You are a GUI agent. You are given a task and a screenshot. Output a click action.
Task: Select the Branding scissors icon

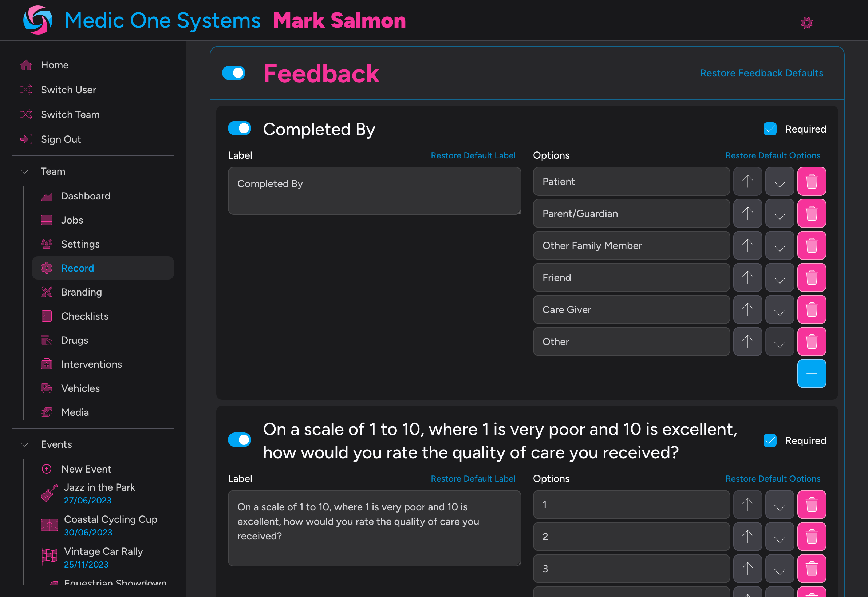click(46, 292)
